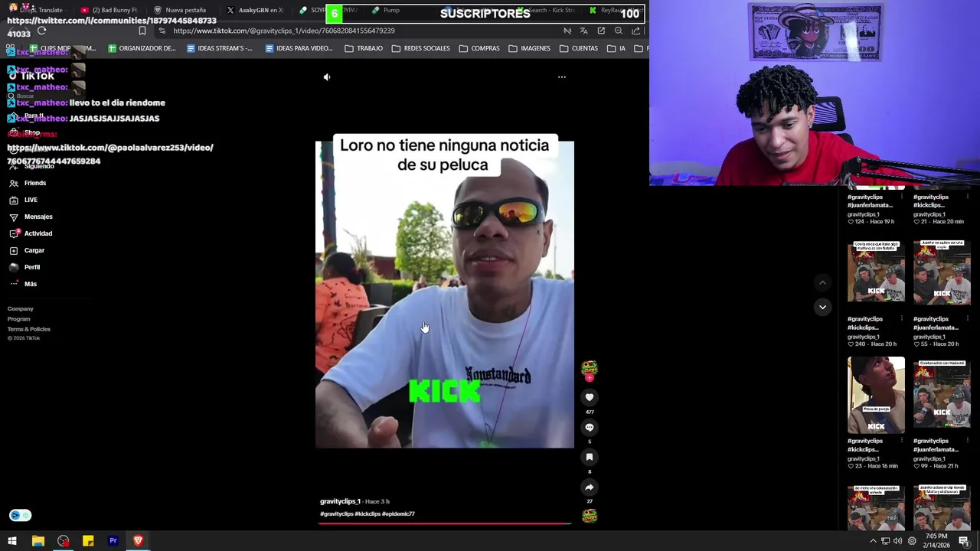Bookmark this page in address bar
Viewport: 980px width, 551px height.
coord(142,31)
